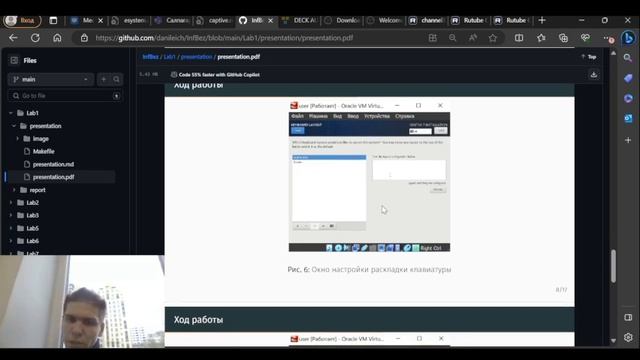640x360 pixels.
Task: View site information lock icon
Action: [84, 38]
